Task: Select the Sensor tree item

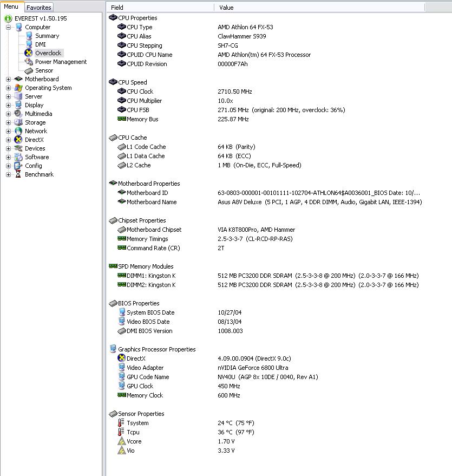Action: [44, 70]
